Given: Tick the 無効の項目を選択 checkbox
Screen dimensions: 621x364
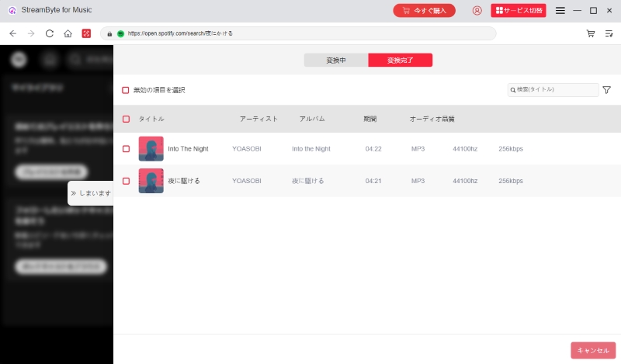Looking at the screenshot, I should [126, 90].
